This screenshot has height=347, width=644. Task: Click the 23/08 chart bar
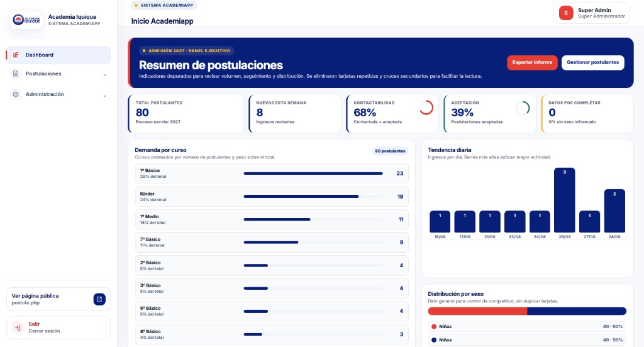(x=514, y=222)
